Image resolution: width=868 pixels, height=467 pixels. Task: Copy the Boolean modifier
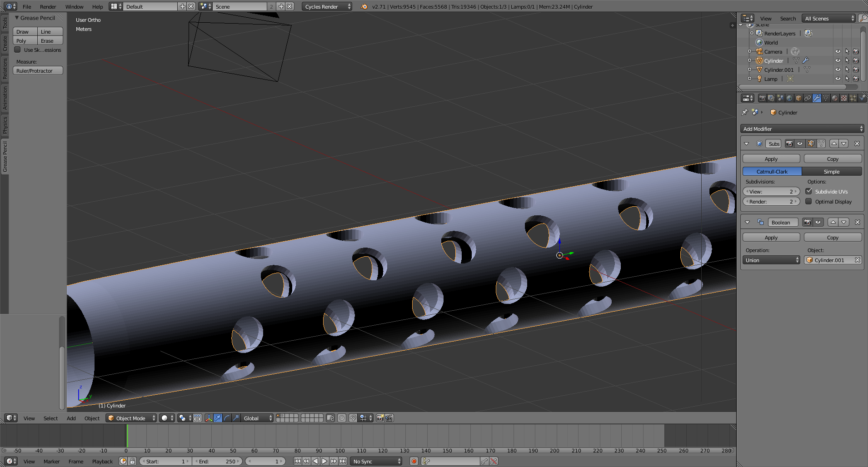[833, 237]
